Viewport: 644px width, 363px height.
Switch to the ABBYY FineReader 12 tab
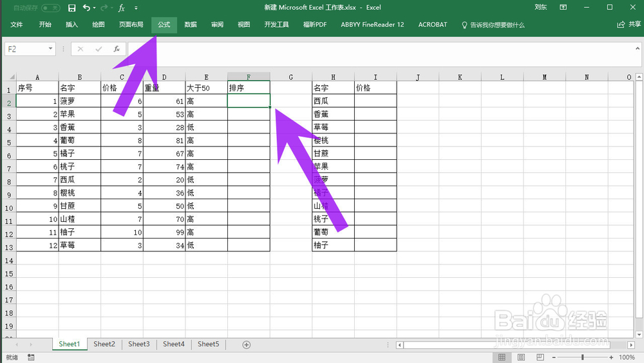(372, 25)
